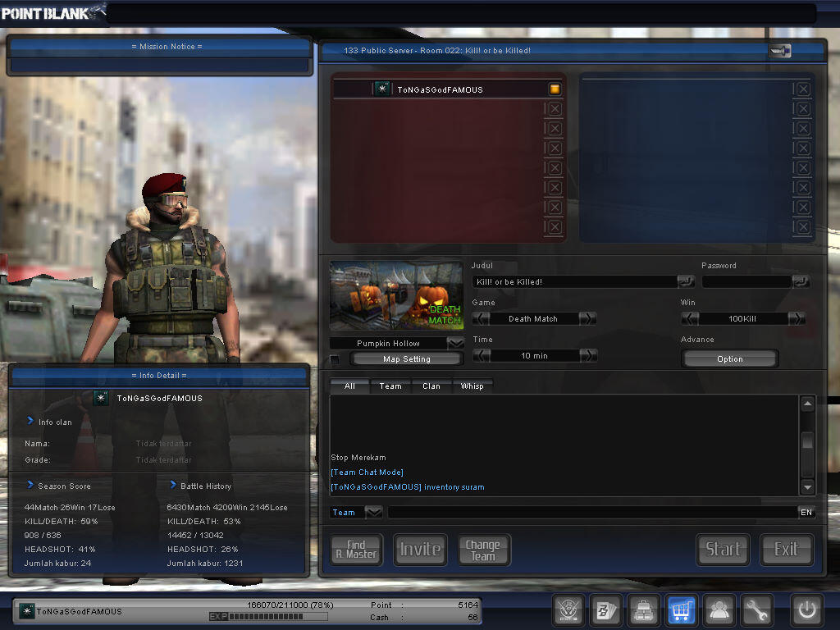Open the shop cart icon
840x630 pixels.
(x=681, y=609)
